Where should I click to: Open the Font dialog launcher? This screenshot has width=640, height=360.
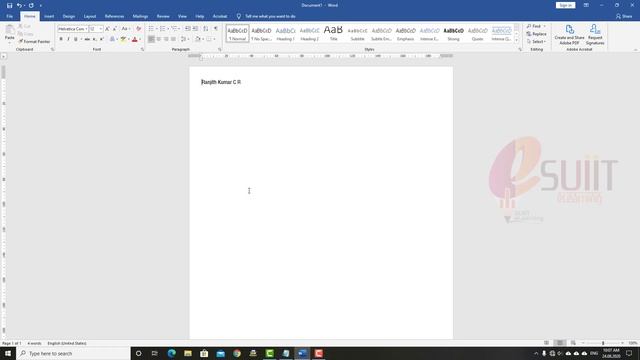point(142,49)
